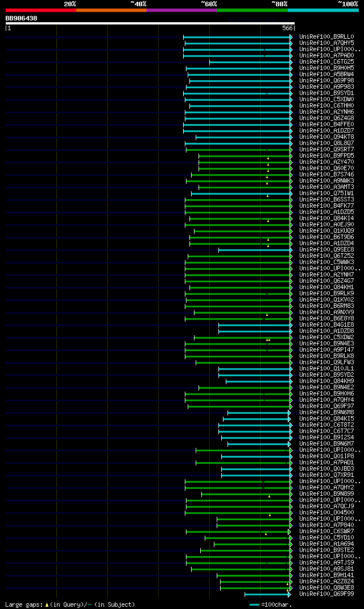Image resolution: width=364 pixels, height=609 pixels.
Task: Open hit UniRef100_Q94KT8
Action: [x=326, y=137]
